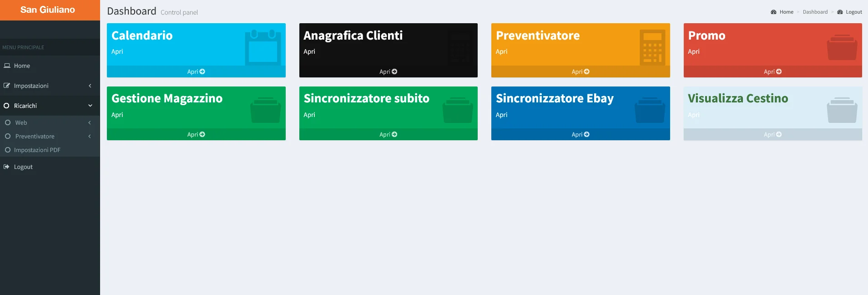Open Gestione Magazzino via Apri footer
Screen dimensions: 868x295
(196, 134)
